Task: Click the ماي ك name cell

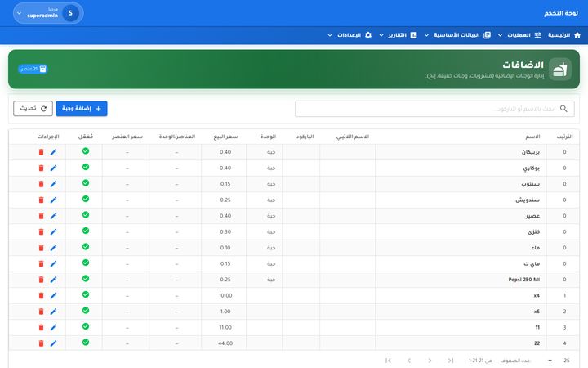Action: click(461, 263)
